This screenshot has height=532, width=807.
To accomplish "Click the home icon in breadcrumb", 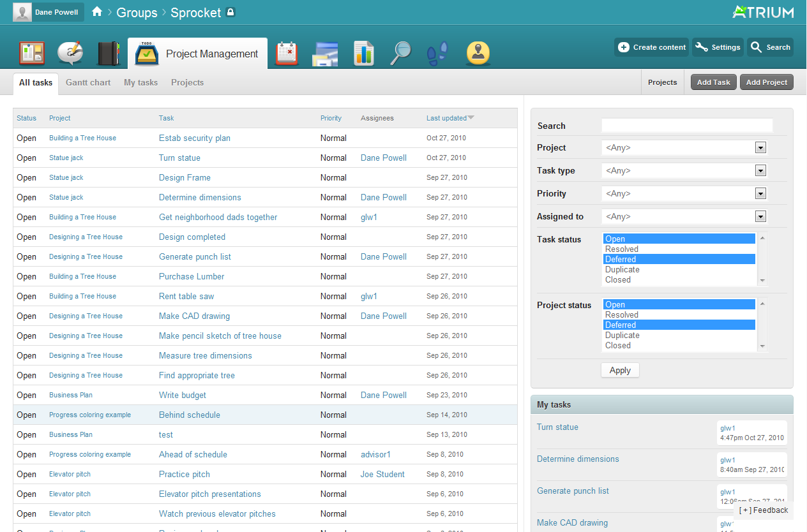I will tap(97, 12).
